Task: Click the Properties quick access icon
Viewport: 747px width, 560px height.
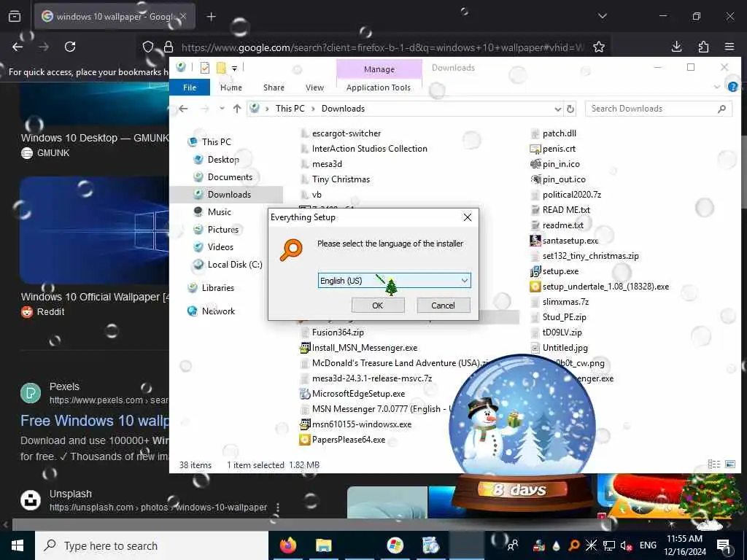Action: pyautogui.click(x=205, y=68)
